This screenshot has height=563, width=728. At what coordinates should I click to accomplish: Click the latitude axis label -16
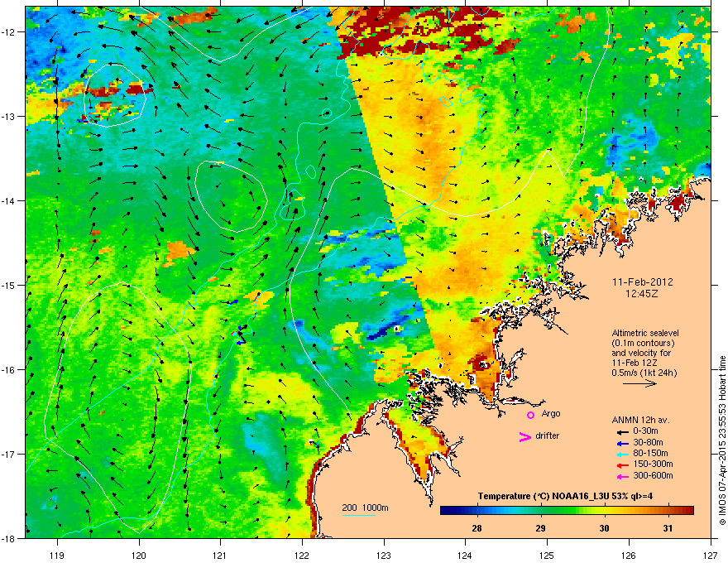(x=9, y=370)
